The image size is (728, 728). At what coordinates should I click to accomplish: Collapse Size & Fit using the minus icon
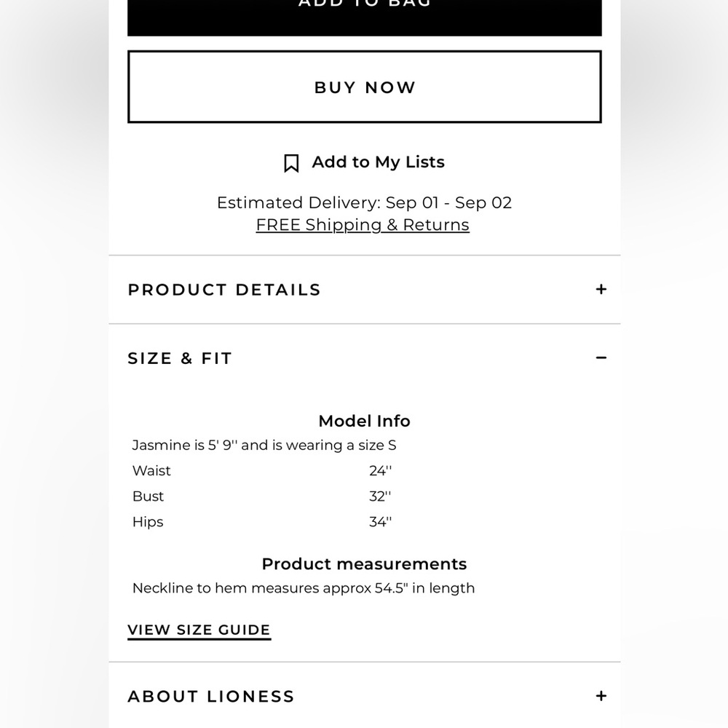point(601,357)
